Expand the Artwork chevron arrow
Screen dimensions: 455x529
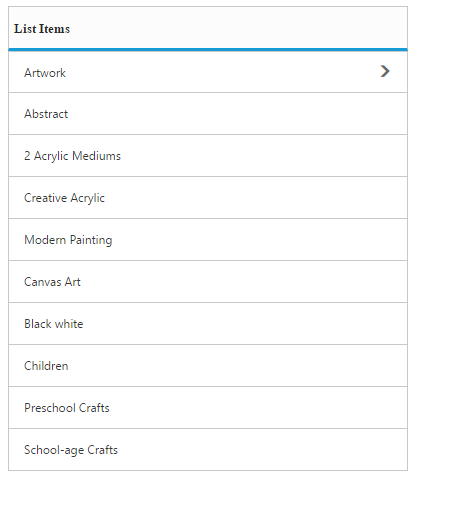pyautogui.click(x=385, y=71)
